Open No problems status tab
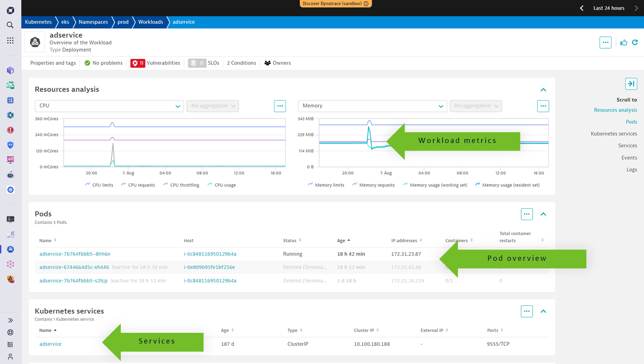This screenshot has width=644, height=364. 103,63
